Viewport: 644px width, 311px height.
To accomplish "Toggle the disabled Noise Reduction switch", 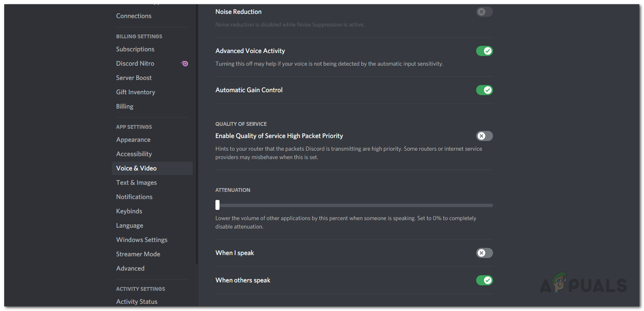I will click(x=484, y=12).
